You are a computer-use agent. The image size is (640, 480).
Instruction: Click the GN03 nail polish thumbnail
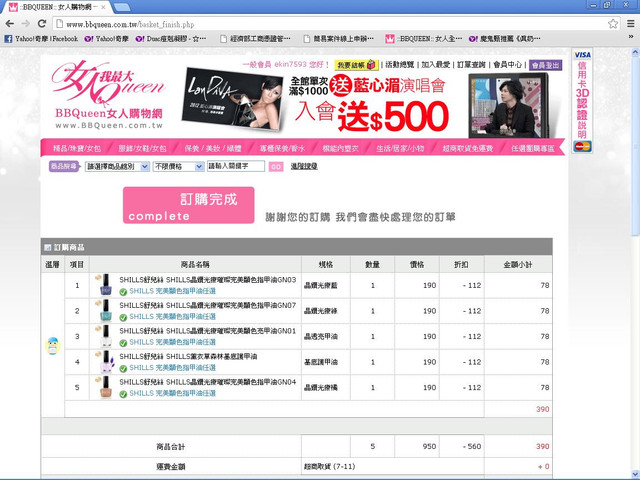click(105, 284)
